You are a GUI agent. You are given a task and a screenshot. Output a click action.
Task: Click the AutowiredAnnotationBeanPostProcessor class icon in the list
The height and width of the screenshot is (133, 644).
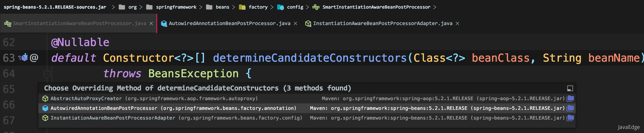pos(45,108)
